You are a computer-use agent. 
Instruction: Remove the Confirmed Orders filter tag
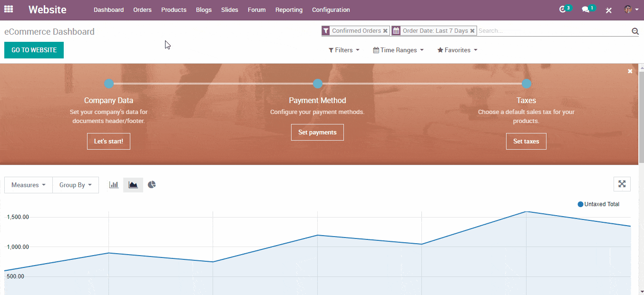point(385,31)
